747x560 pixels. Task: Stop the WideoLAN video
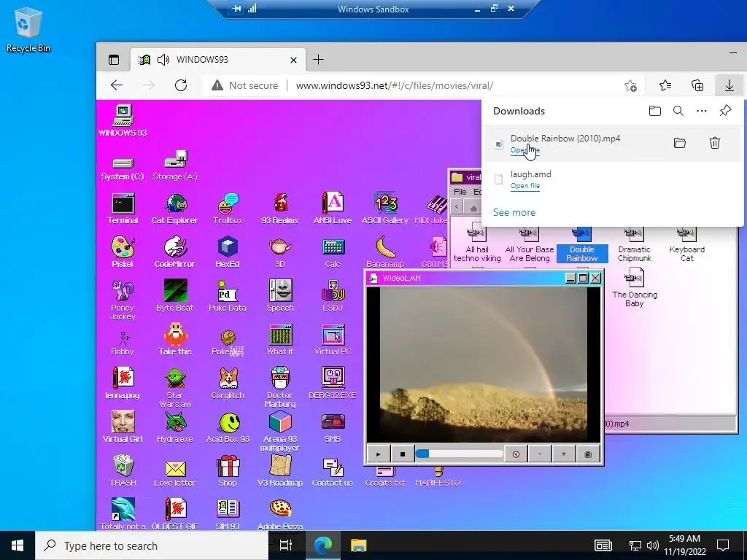point(403,454)
